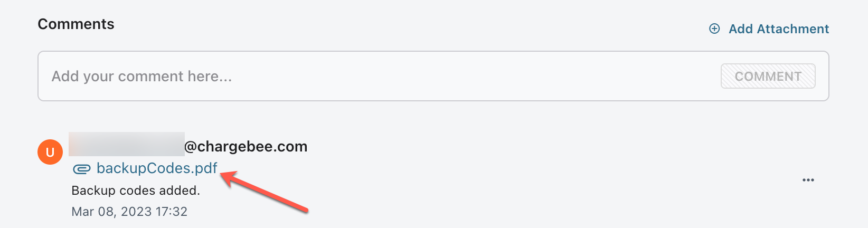Click the Add Attachment link text
This screenshot has width=868, height=228.
coord(778,29)
